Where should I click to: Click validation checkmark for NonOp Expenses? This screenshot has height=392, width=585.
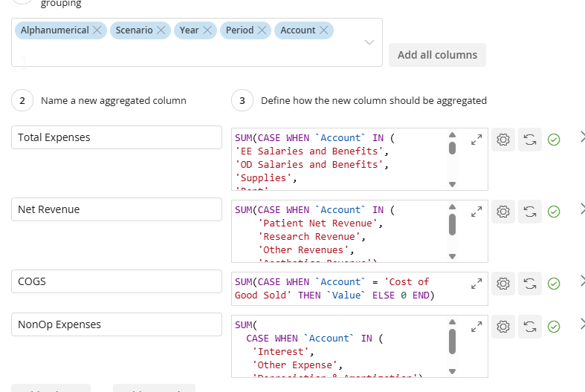pyautogui.click(x=554, y=326)
